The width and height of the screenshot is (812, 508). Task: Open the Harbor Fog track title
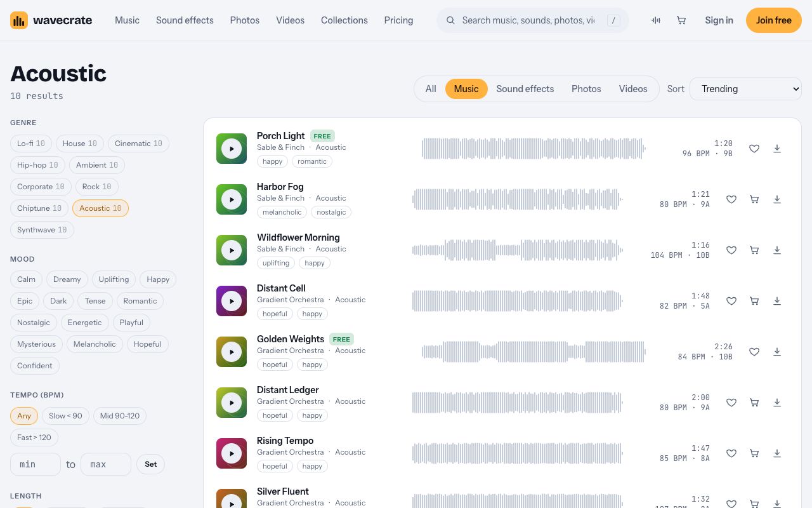click(x=280, y=187)
